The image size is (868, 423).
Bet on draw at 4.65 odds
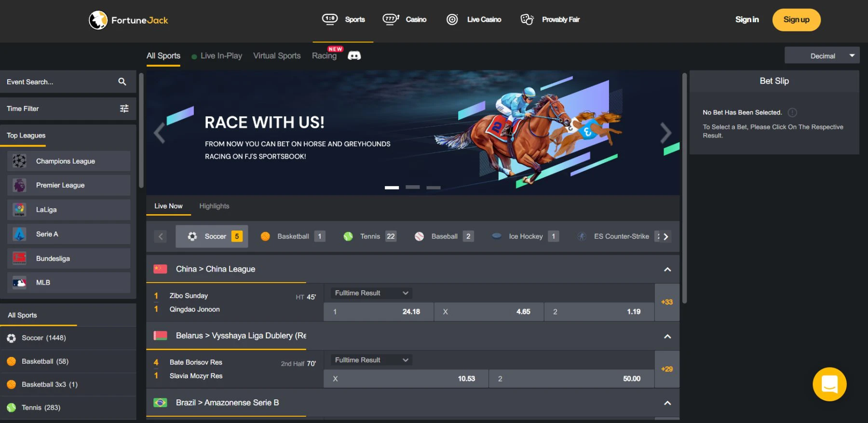[x=489, y=312]
